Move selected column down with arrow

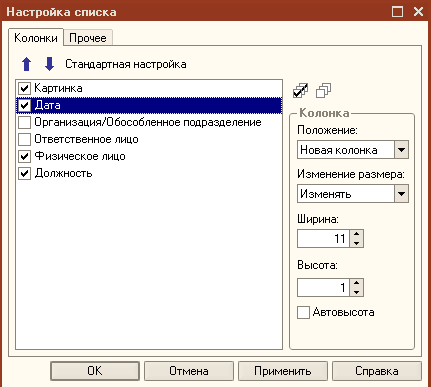point(49,64)
